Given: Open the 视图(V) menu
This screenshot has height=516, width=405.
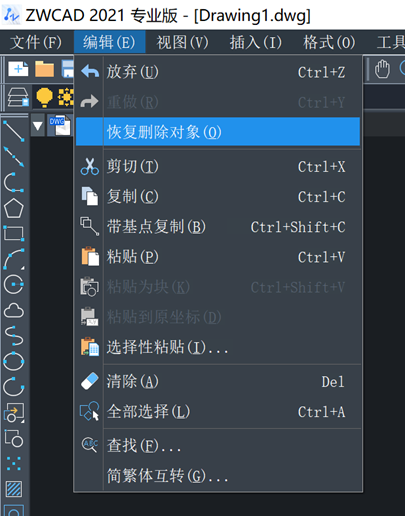Looking at the screenshot, I should [x=183, y=43].
